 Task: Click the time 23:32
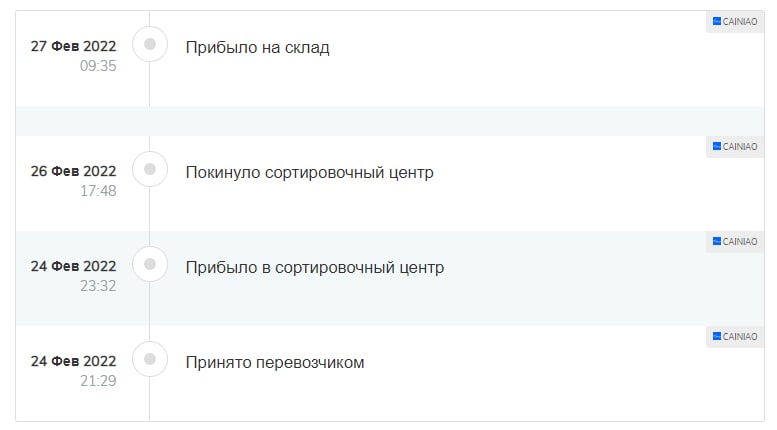point(98,286)
